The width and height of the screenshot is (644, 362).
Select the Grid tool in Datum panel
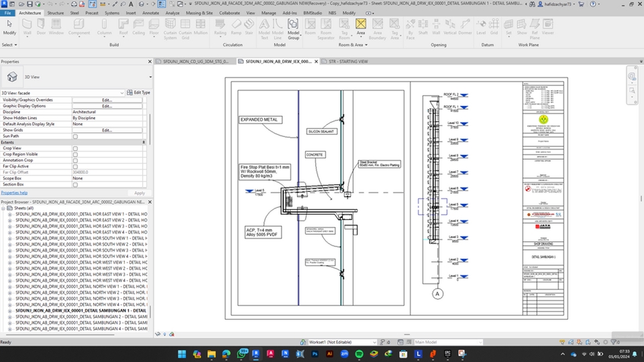pyautogui.click(x=494, y=27)
